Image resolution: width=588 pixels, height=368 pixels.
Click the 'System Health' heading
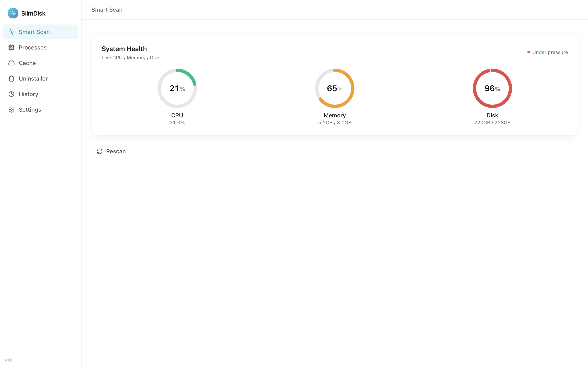click(124, 49)
